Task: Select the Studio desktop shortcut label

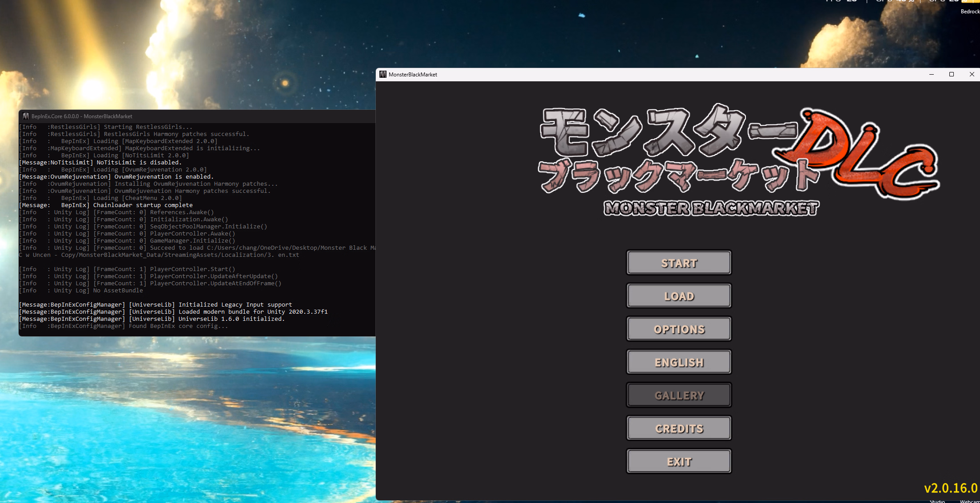Action: click(x=937, y=501)
